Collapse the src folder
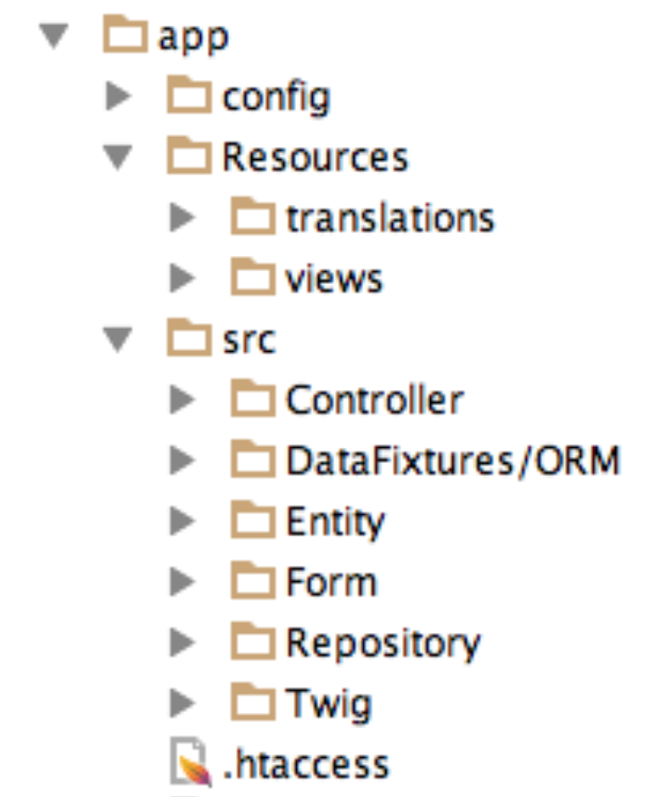The image size is (672, 797). (118, 340)
